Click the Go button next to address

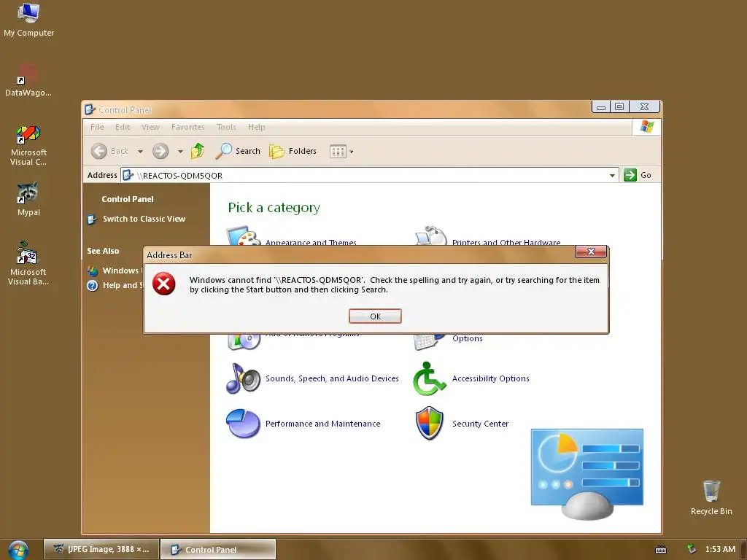point(638,175)
